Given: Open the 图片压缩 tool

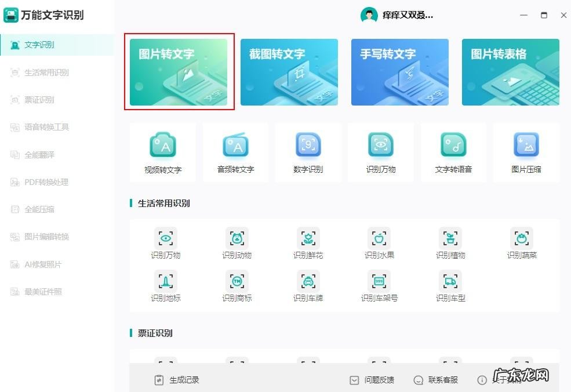Looking at the screenshot, I should (x=526, y=152).
